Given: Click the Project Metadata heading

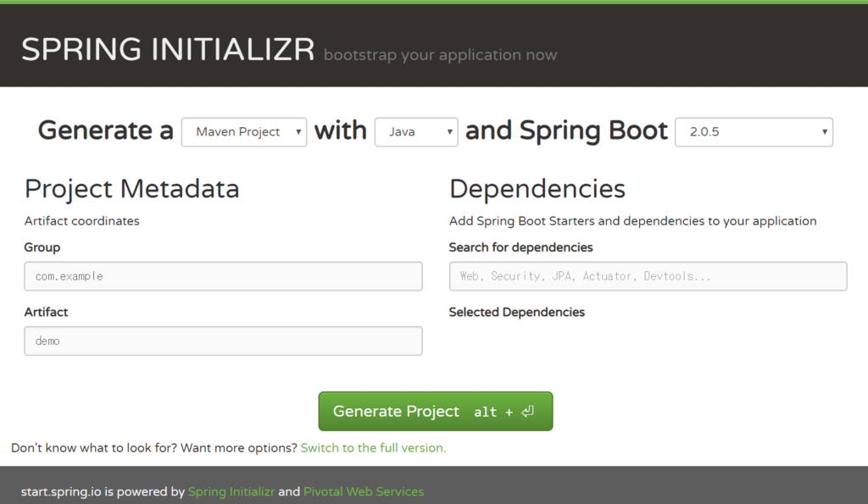Looking at the screenshot, I should pyautogui.click(x=131, y=189).
